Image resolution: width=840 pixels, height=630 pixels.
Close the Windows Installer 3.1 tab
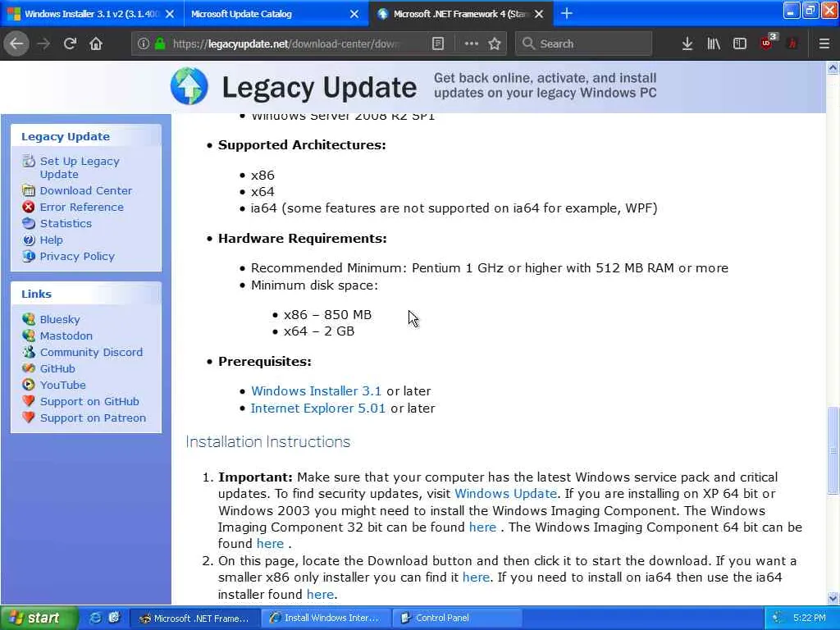click(x=170, y=14)
